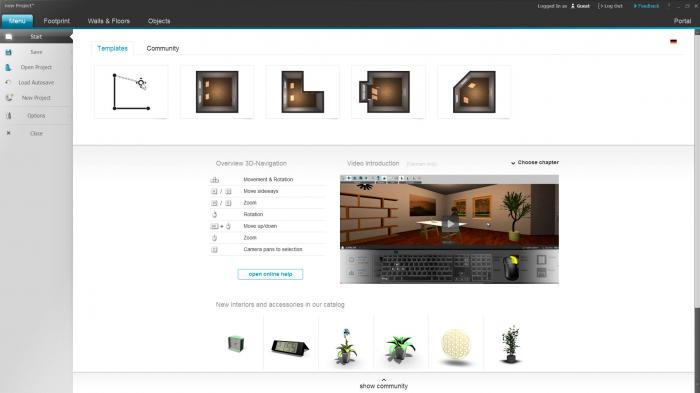Open the Menu tab
Viewport: 700px width, 393px height.
pos(17,21)
